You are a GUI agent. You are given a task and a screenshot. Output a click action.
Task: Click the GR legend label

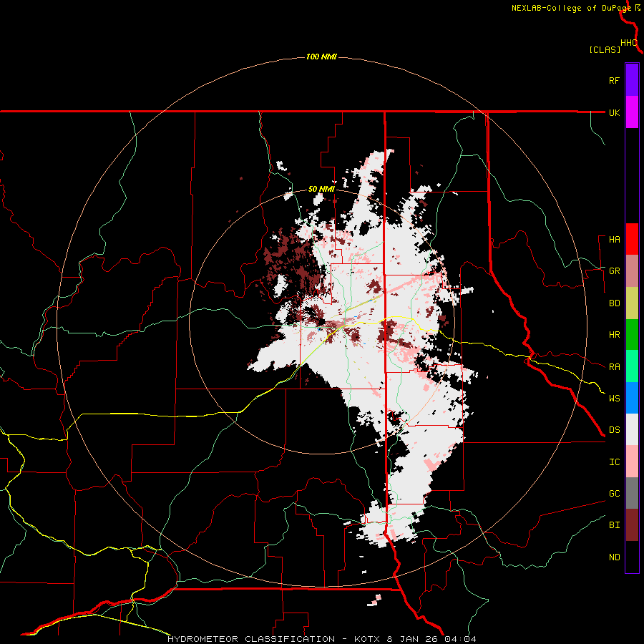tap(614, 271)
